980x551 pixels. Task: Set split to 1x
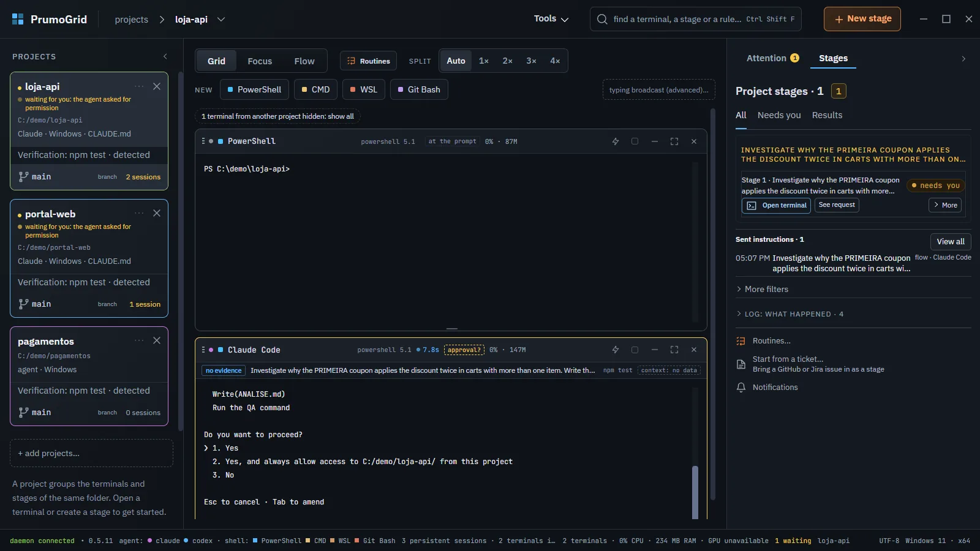click(x=484, y=61)
